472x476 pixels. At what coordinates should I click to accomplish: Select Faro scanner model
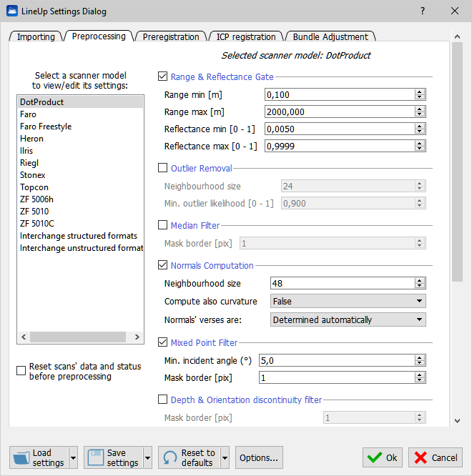click(x=80, y=114)
